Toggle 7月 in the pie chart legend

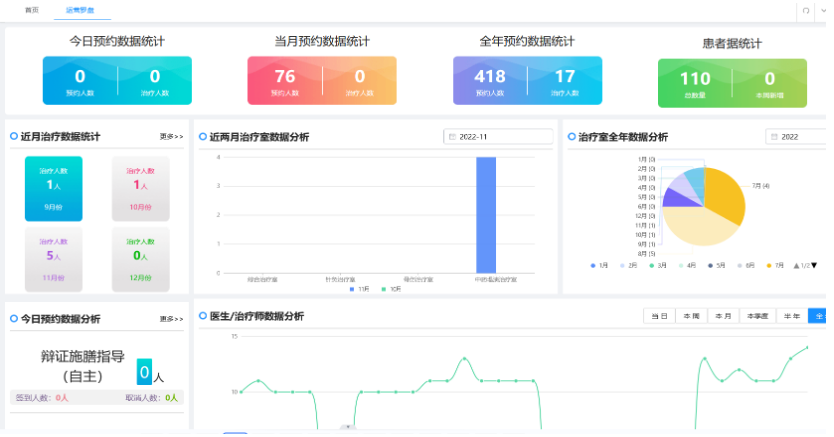(772, 265)
